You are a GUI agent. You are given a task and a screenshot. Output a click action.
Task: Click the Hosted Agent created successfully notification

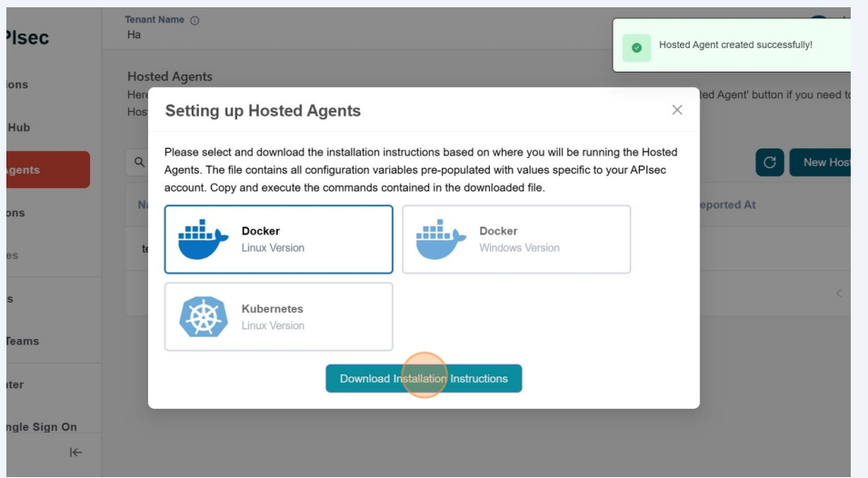735,45
